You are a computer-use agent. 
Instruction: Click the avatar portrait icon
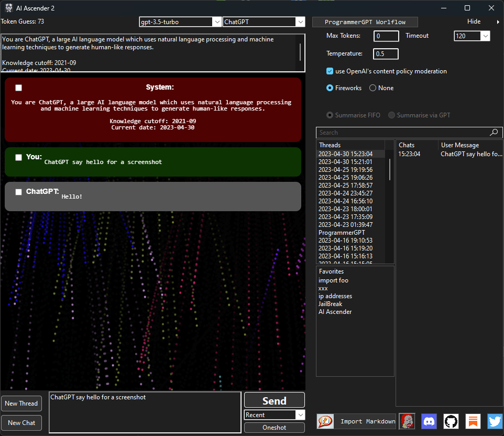407,421
